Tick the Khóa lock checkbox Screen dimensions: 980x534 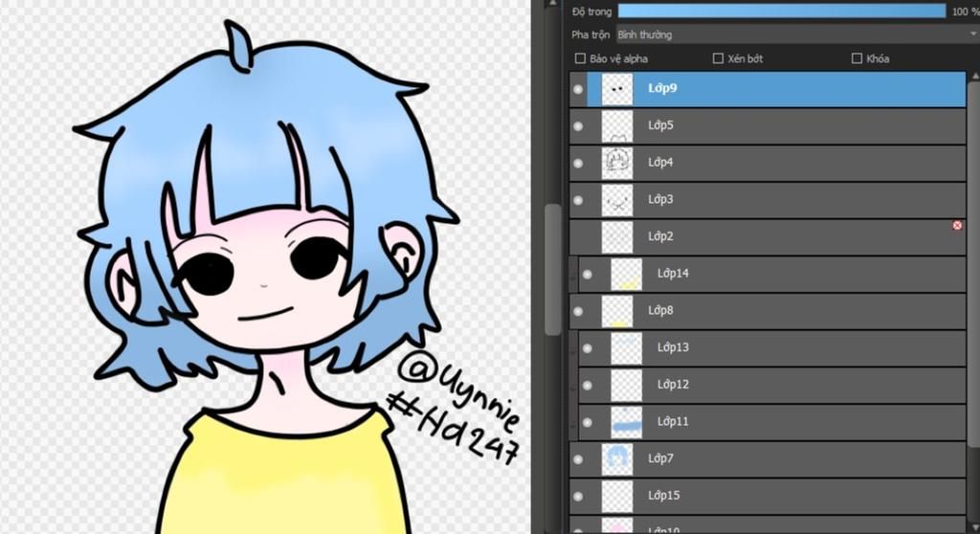click(x=857, y=58)
